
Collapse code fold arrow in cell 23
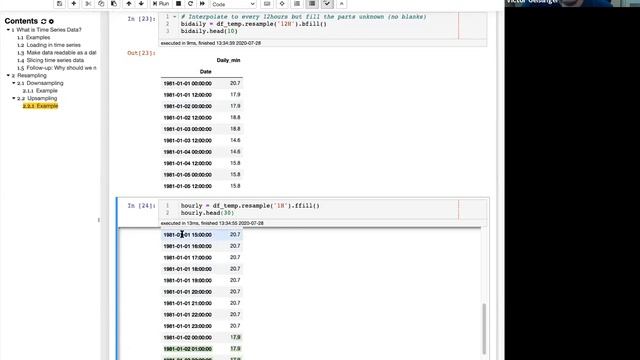click(175, 17)
